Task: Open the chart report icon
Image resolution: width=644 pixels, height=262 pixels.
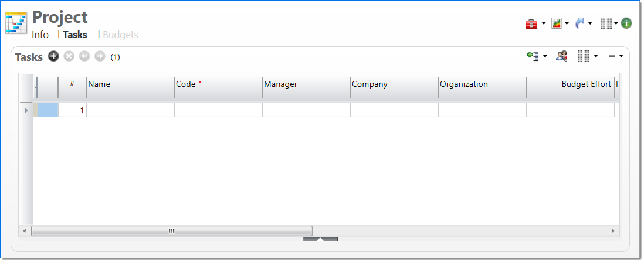Action: coord(556,23)
